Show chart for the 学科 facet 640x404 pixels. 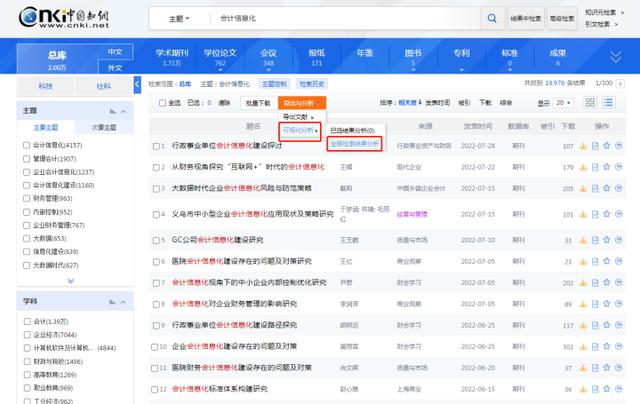point(113,302)
